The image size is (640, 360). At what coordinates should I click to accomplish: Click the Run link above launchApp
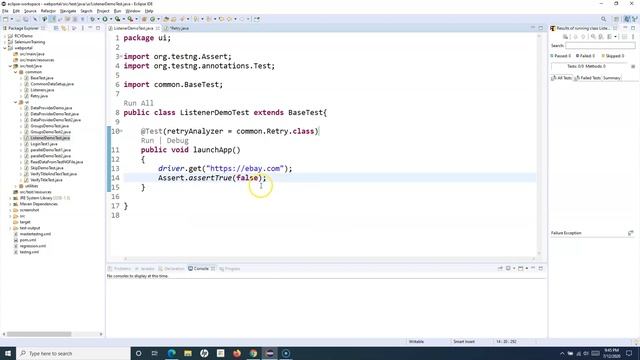tap(147, 140)
